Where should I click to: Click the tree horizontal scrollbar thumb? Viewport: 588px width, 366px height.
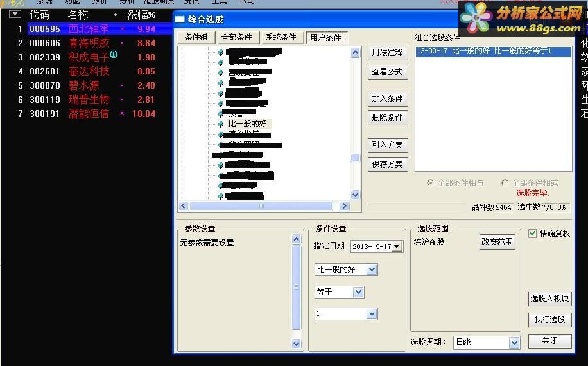(x=261, y=206)
